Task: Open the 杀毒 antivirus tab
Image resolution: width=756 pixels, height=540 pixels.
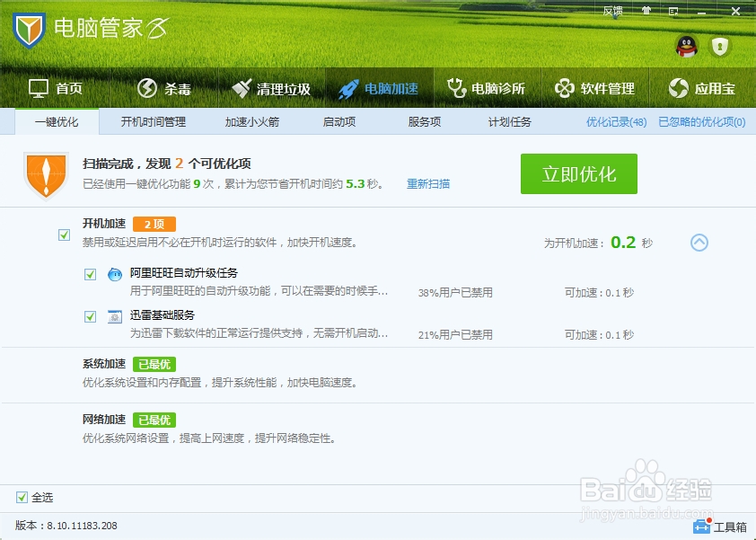Action: point(164,88)
